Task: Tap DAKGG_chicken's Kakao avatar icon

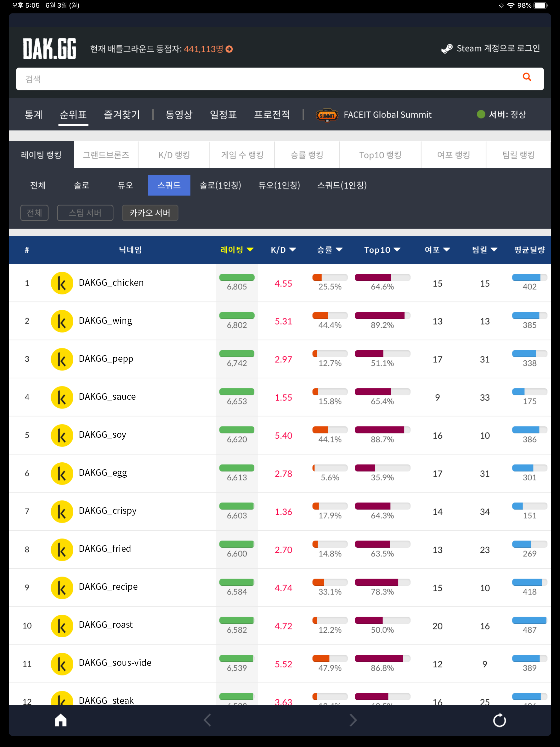Action: [x=62, y=283]
